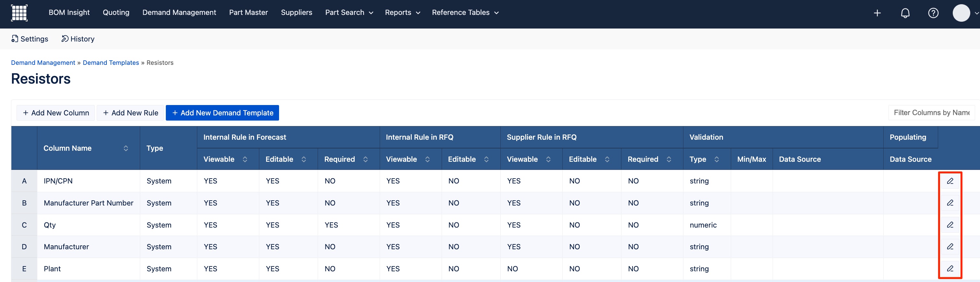980x282 pixels.
Task: Click Plant row Supplier Viewable NO
Action: (x=512, y=269)
